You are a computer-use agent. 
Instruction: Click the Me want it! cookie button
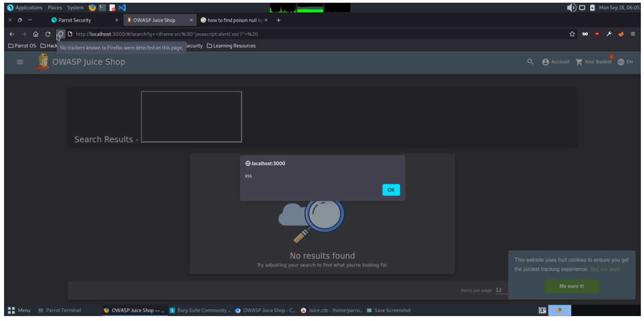point(572,286)
